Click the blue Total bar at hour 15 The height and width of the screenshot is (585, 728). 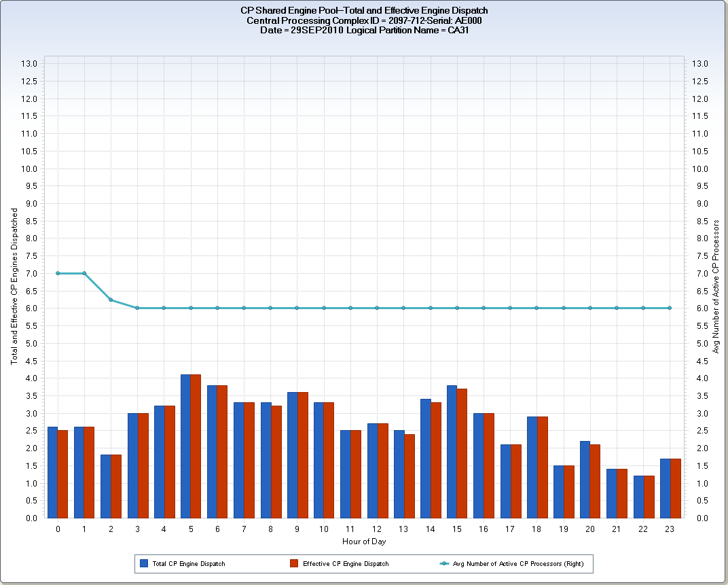(x=452, y=452)
